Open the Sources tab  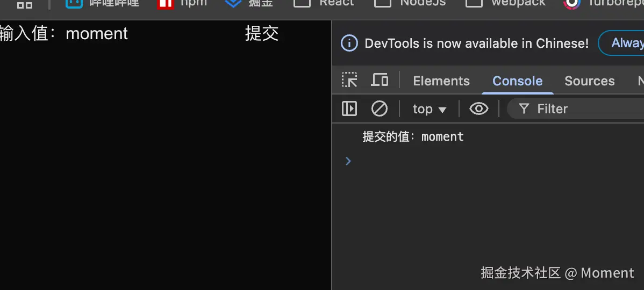pyautogui.click(x=589, y=81)
